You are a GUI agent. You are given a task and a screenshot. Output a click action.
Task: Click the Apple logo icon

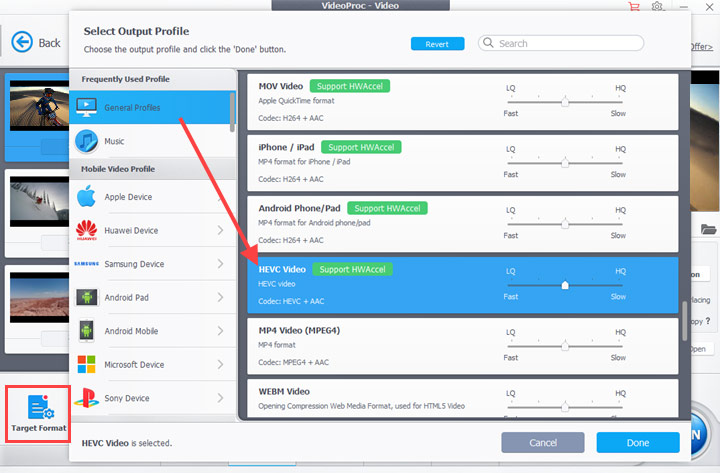point(86,197)
